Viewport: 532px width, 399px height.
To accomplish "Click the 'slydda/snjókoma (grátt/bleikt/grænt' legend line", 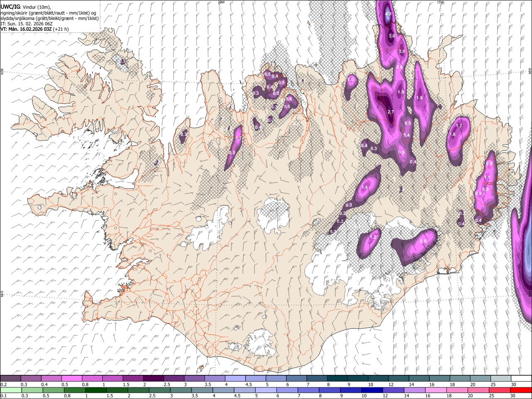I will 49,18.
